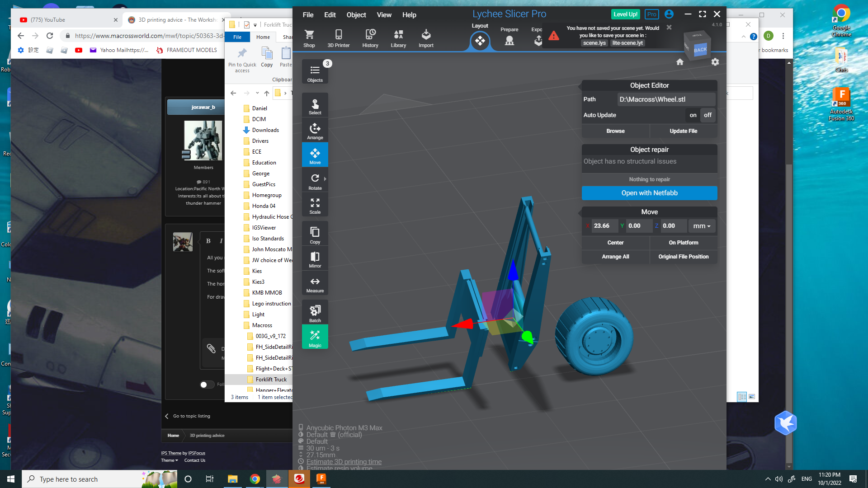The height and width of the screenshot is (488, 868).
Task: Select the Macross folder in tree
Action: [262, 325]
